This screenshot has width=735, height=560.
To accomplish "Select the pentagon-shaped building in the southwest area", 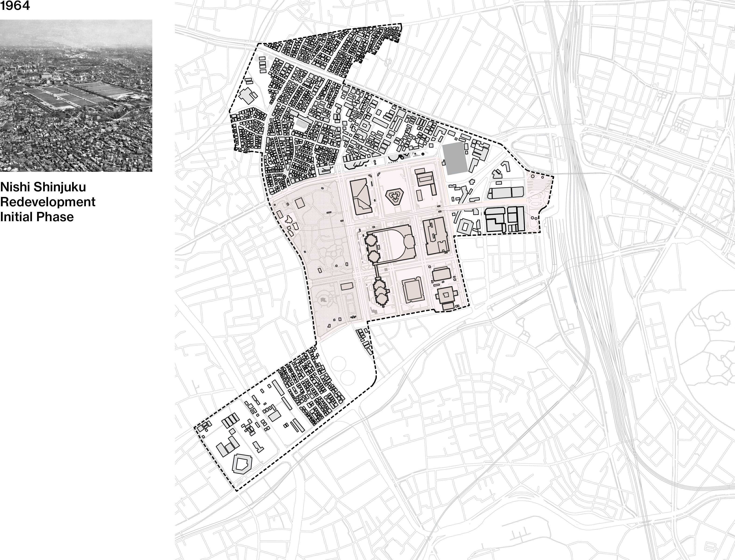I will point(243,464).
